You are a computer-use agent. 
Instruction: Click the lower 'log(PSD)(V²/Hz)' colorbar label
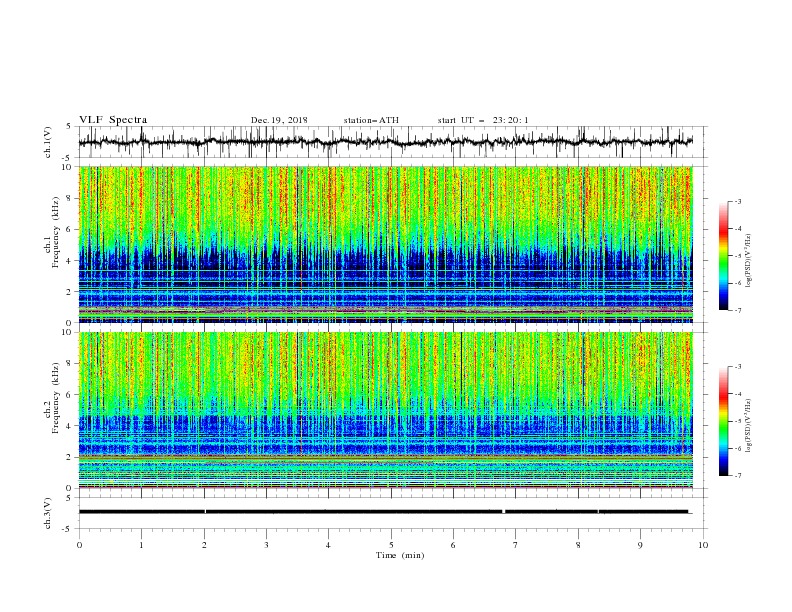749,425
